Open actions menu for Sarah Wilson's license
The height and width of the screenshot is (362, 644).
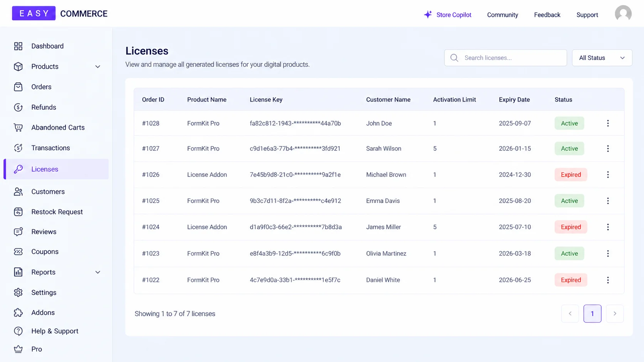coord(608,148)
